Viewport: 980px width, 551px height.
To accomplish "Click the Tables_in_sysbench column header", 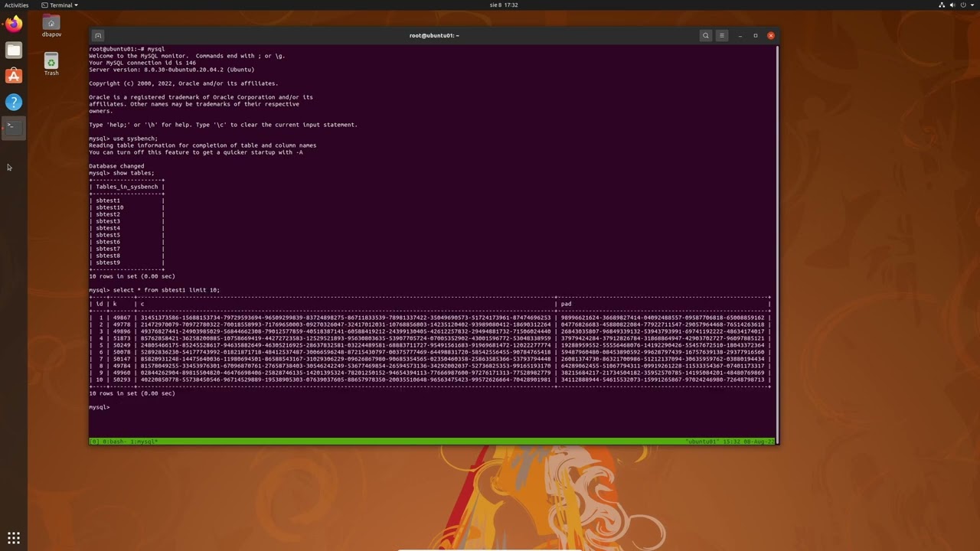I will tap(126, 187).
